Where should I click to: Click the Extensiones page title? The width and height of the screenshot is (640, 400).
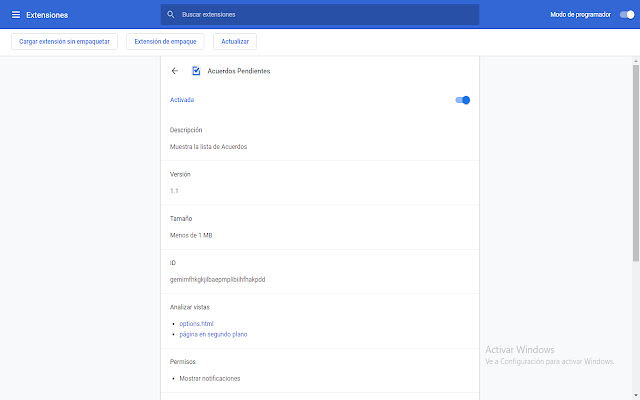(x=47, y=15)
